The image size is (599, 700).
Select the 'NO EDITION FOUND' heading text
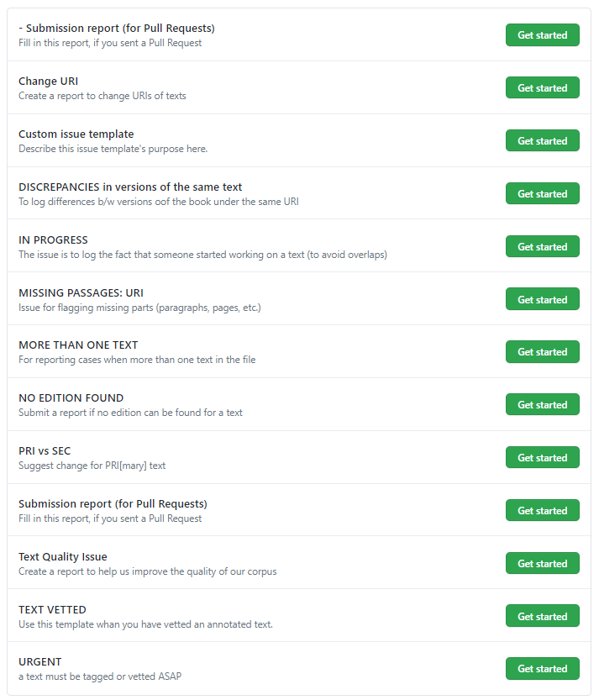71,398
